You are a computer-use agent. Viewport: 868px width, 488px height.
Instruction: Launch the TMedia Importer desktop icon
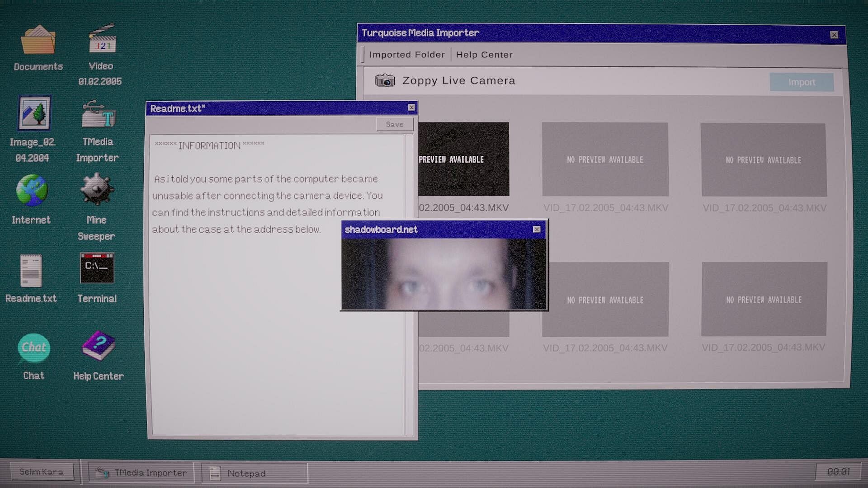99,115
